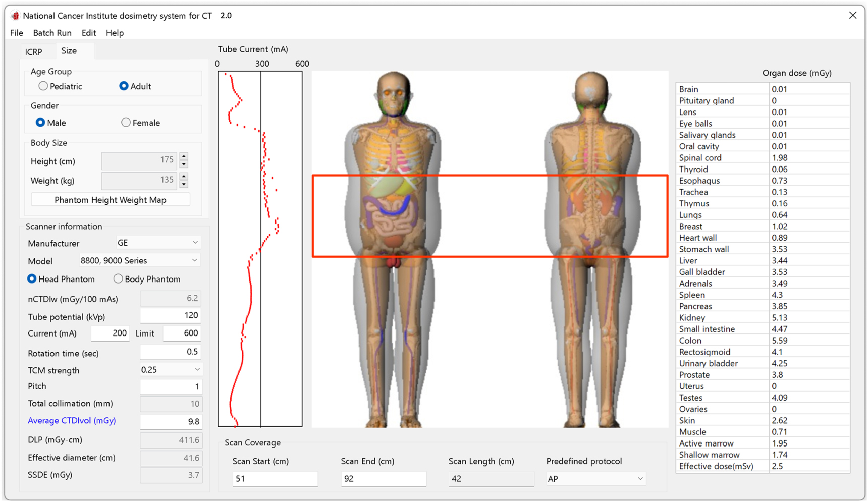Click the Tube Current mA profile chart
This screenshot has height=502, width=868.
click(260, 249)
